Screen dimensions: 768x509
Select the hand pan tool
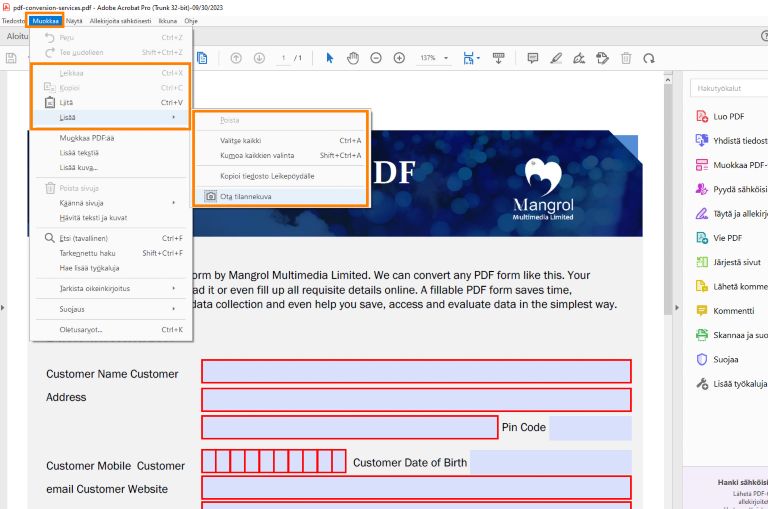click(x=353, y=58)
